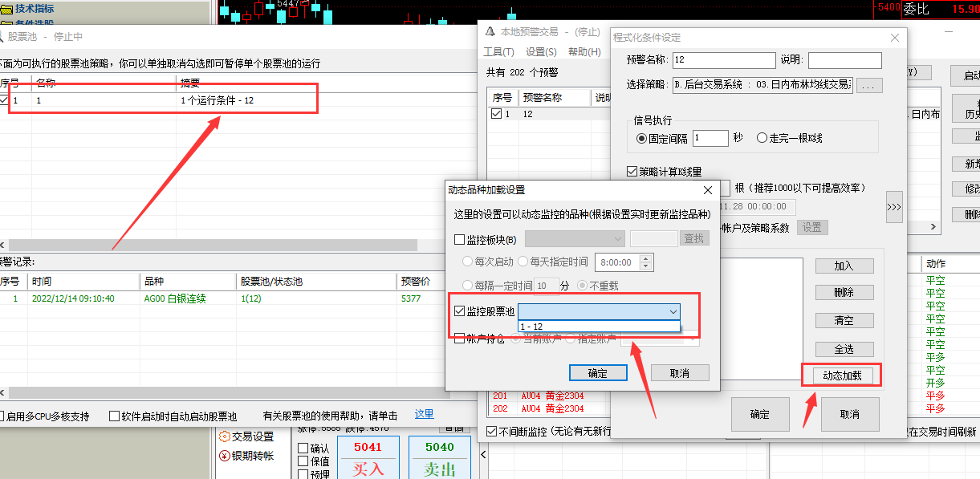
Task: Toggle checkbox of alert row 12
Action: (x=496, y=114)
